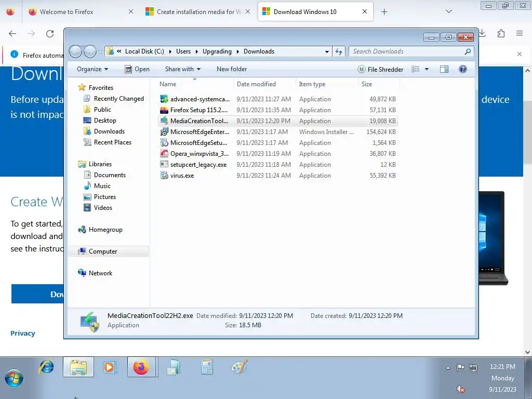The width and height of the screenshot is (532, 399).
Task: Click New folder button
Action: 232,69
